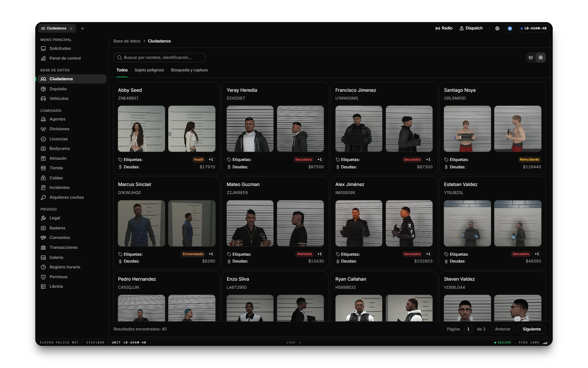Image resolution: width=588 pixels, height=368 pixels.
Task: Expand +1 tags on Marcus Sinclair card
Action: (211, 254)
